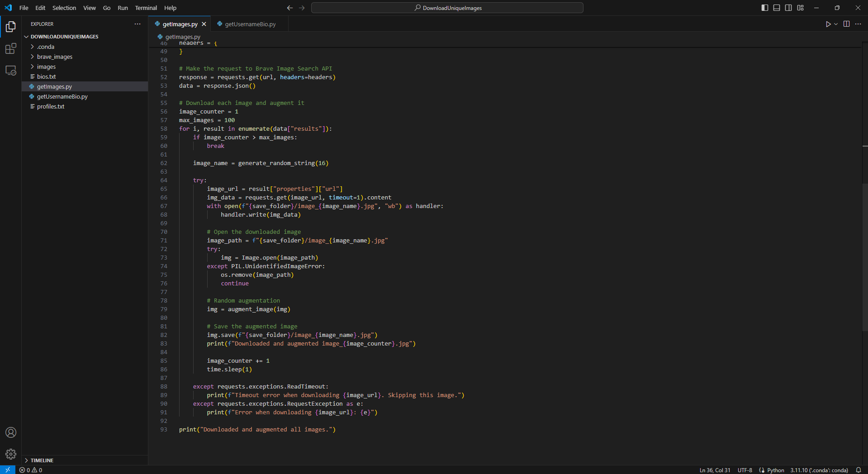Screen dimensions: 868x474
Task: Click 'continue' on line 76
Action: pyautogui.click(x=235, y=283)
